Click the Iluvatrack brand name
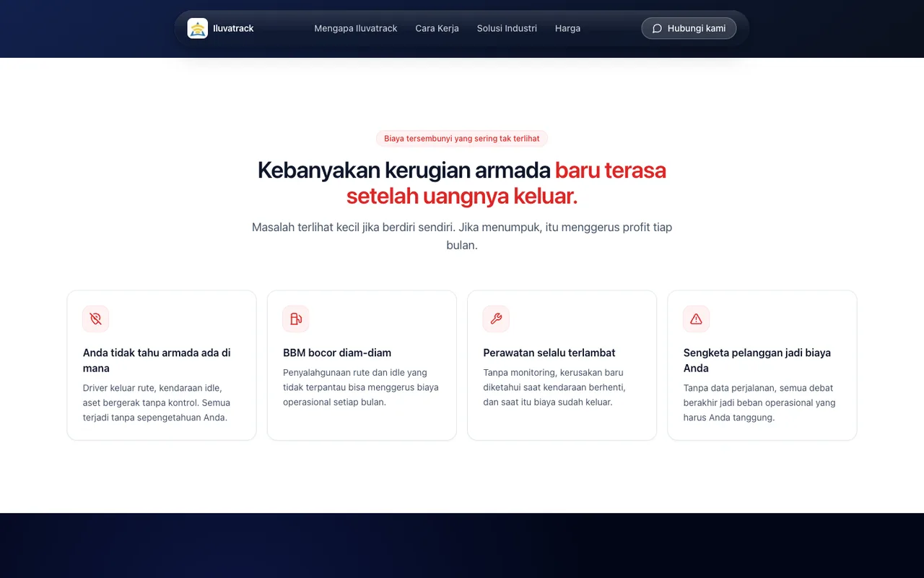This screenshot has width=924, height=578. pyautogui.click(x=233, y=28)
